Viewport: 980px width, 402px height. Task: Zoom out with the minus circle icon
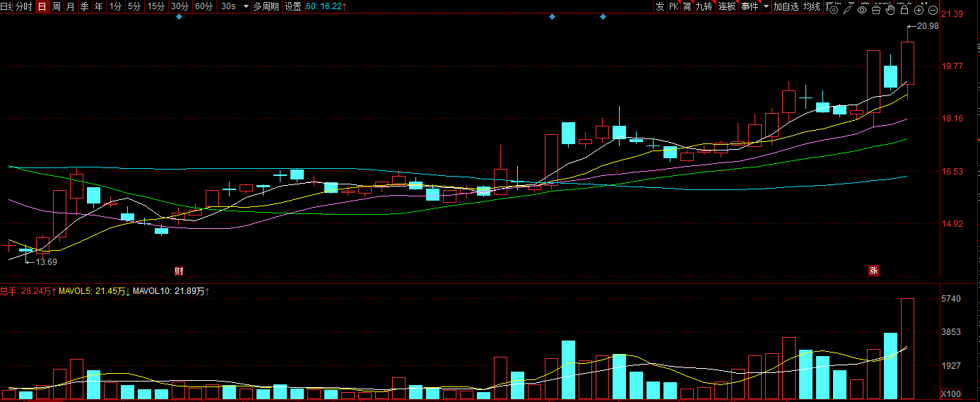[933, 10]
